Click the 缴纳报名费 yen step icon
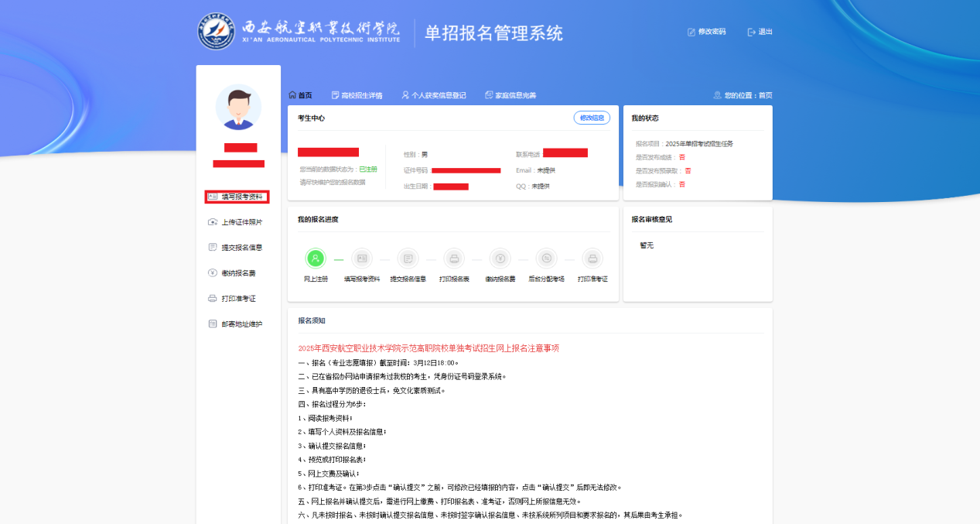 coord(500,259)
